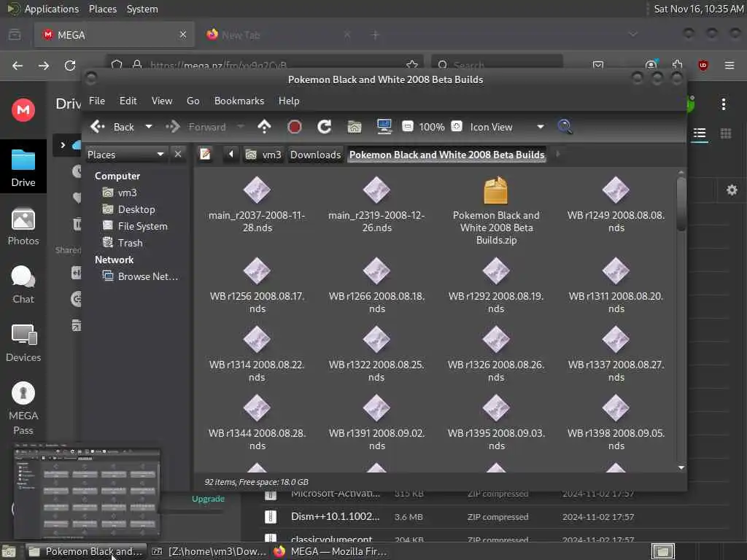Switch MEGA to list view
The image size is (747, 560).
[x=700, y=133]
